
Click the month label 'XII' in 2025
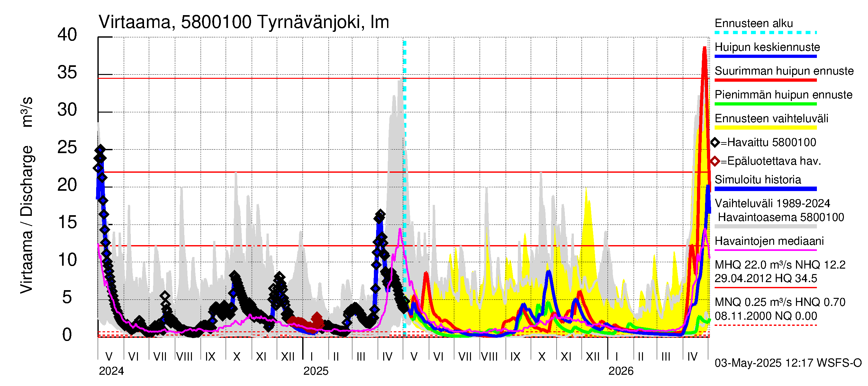593,357
